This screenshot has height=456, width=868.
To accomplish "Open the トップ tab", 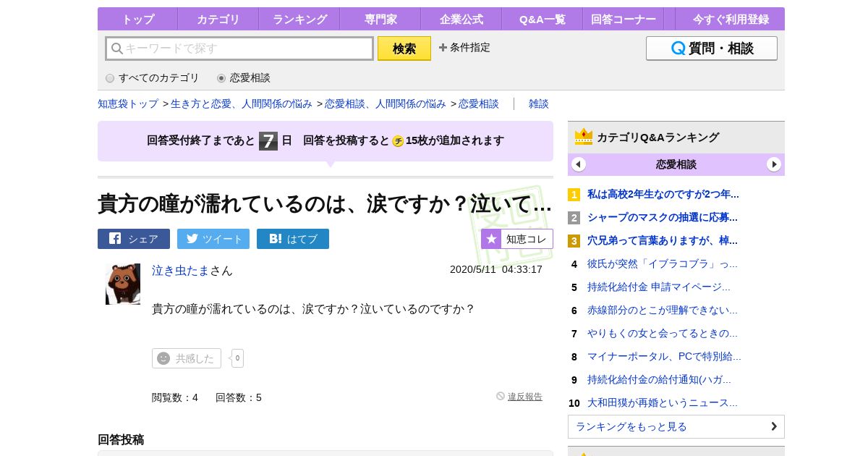I will click(137, 19).
